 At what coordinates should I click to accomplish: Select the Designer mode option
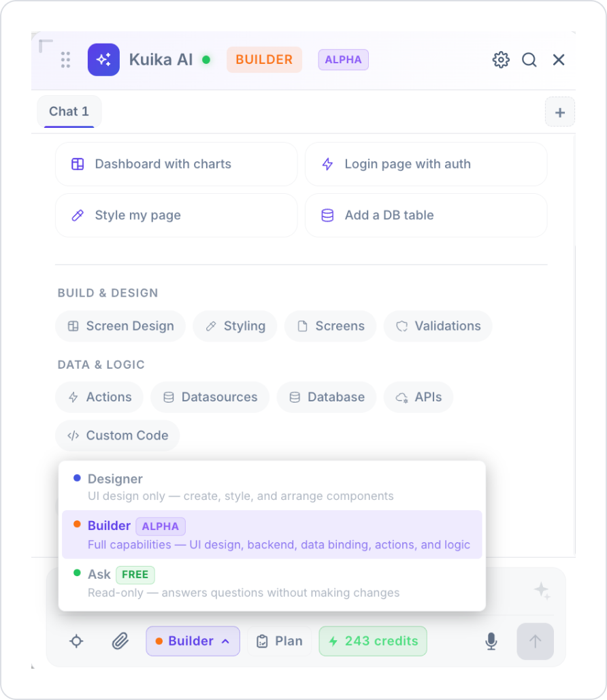(x=272, y=487)
